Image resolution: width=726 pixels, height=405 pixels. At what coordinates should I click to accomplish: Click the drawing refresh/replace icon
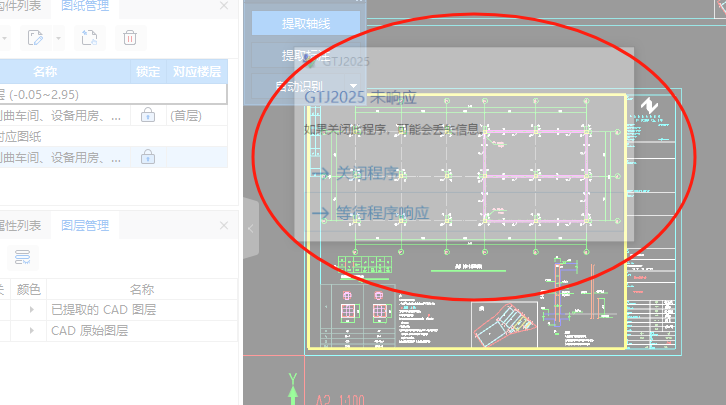click(x=89, y=37)
